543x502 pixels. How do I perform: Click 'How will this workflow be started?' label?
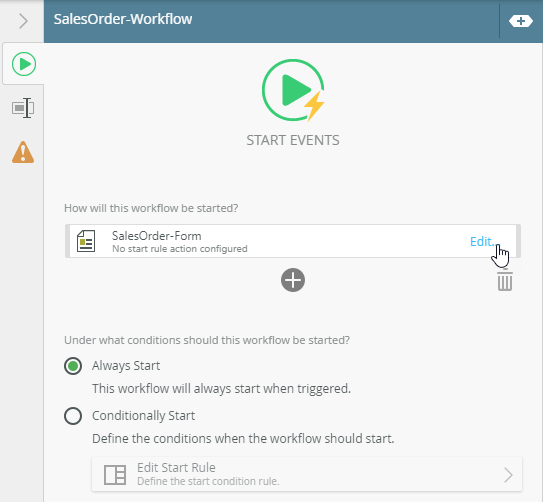[x=151, y=208]
